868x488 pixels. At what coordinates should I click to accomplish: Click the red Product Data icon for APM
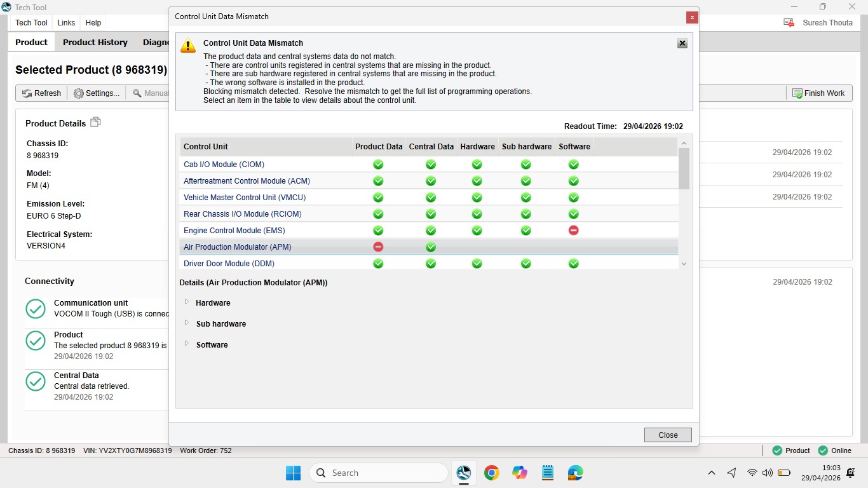click(x=378, y=247)
